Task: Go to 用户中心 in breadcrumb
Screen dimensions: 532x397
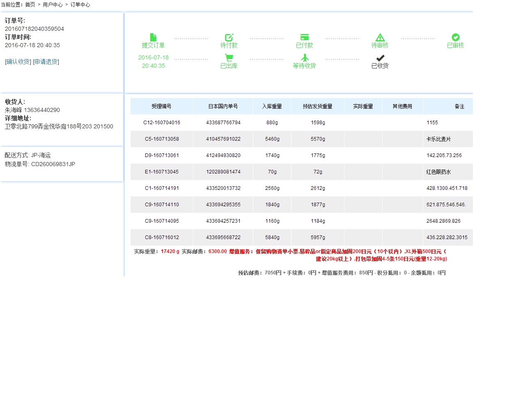Action: (x=53, y=5)
